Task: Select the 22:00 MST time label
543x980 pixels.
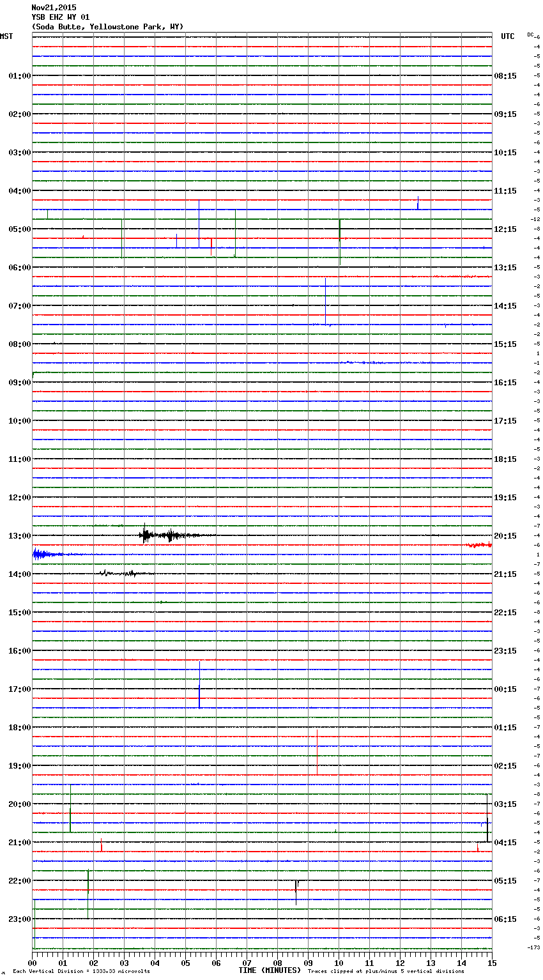Action: 20,881
